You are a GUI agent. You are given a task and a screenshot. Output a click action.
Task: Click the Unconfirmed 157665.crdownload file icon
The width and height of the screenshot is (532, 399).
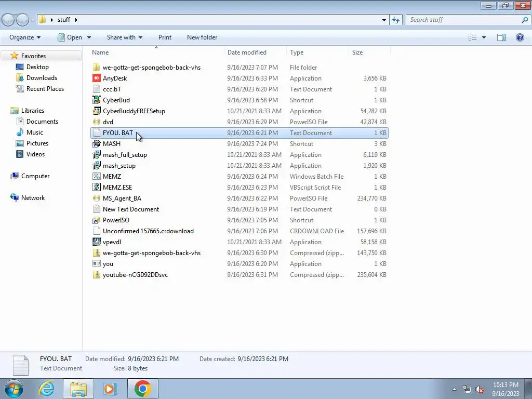(x=96, y=231)
